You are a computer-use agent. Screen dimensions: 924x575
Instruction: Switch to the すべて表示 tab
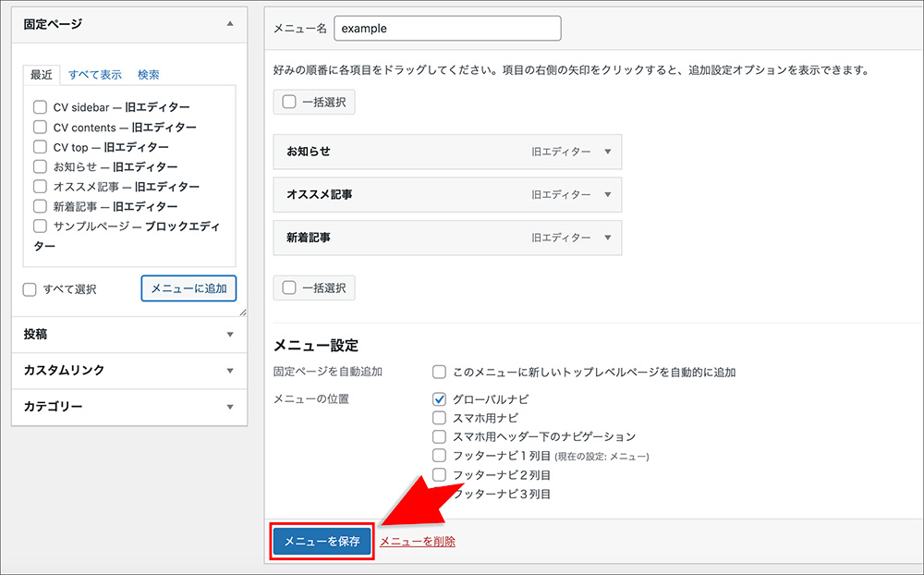[95, 75]
